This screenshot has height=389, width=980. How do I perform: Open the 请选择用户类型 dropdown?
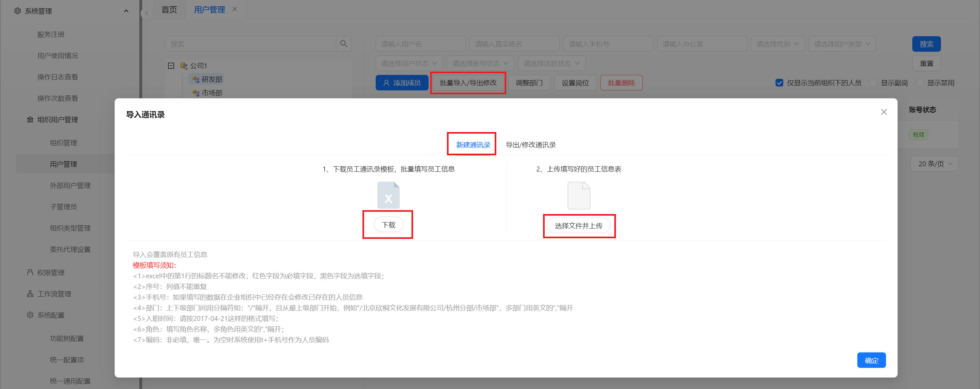(x=842, y=44)
